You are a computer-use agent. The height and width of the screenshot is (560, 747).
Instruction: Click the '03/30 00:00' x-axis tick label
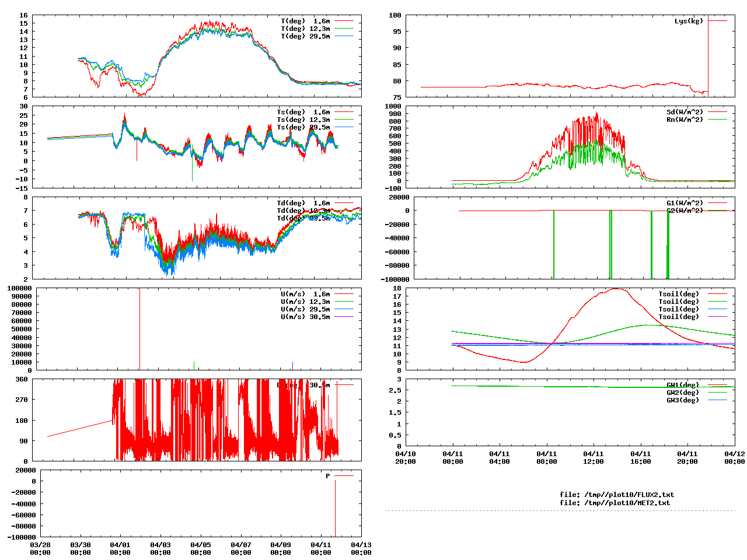point(81,548)
